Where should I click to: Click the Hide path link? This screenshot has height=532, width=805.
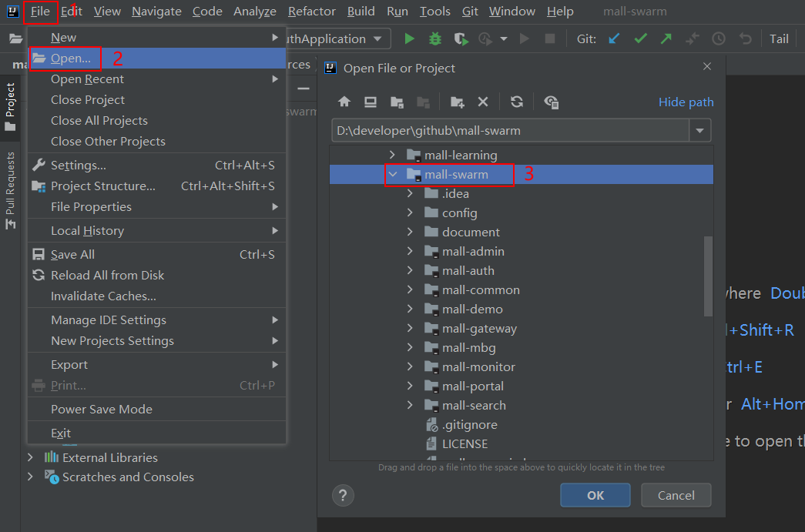[686, 102]
